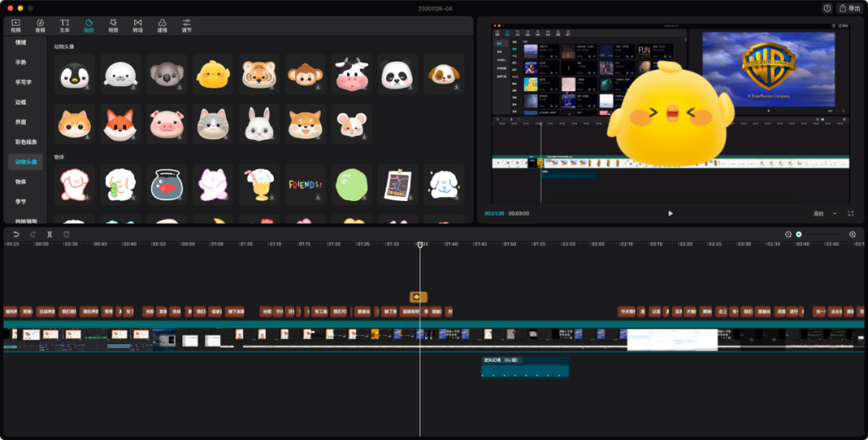The image size is (868, 440).
Task: Select the 手势 sticker category
Action: pyautogui.click(x=21, y=62)
